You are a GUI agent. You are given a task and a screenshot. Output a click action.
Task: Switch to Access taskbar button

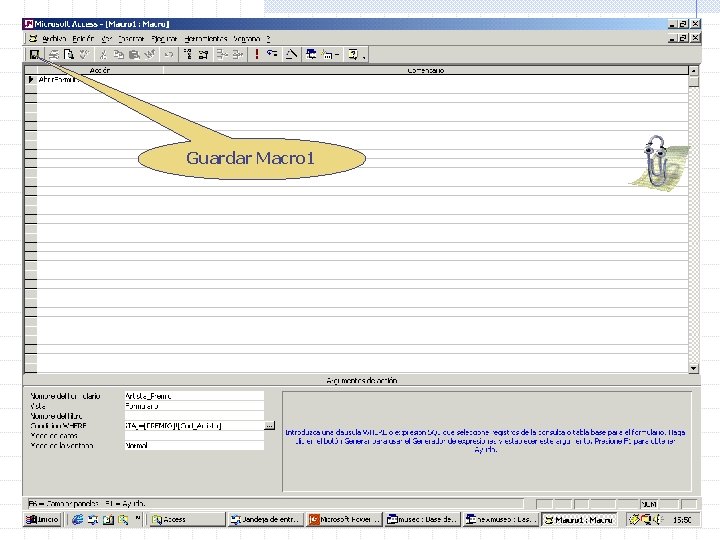point(187,519)
